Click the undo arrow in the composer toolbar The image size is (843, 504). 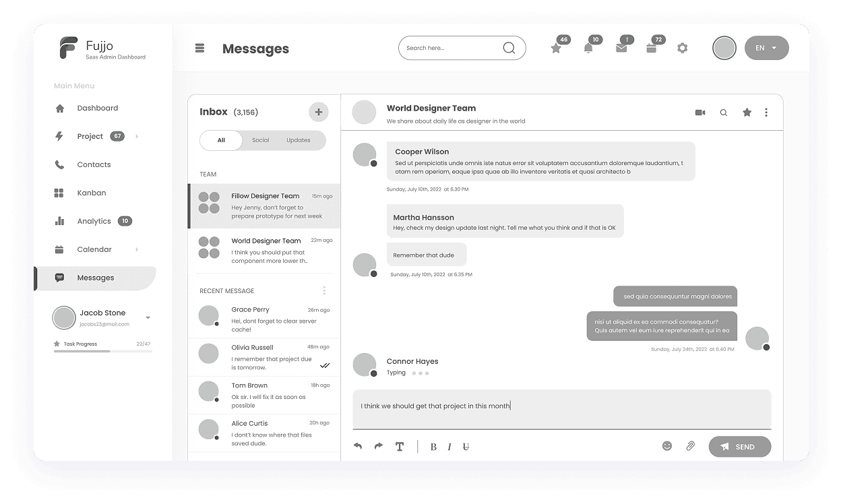coord(358,445)
